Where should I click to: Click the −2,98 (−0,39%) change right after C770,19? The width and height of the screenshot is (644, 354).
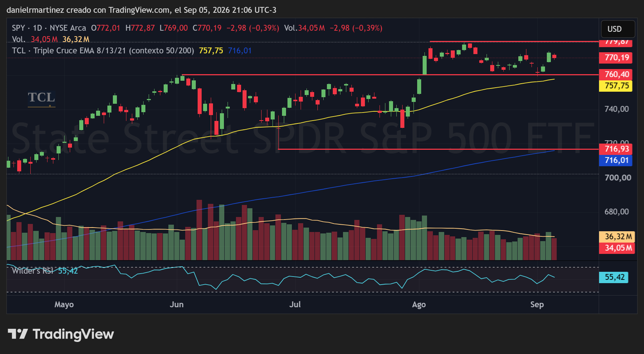click(253, 28)
